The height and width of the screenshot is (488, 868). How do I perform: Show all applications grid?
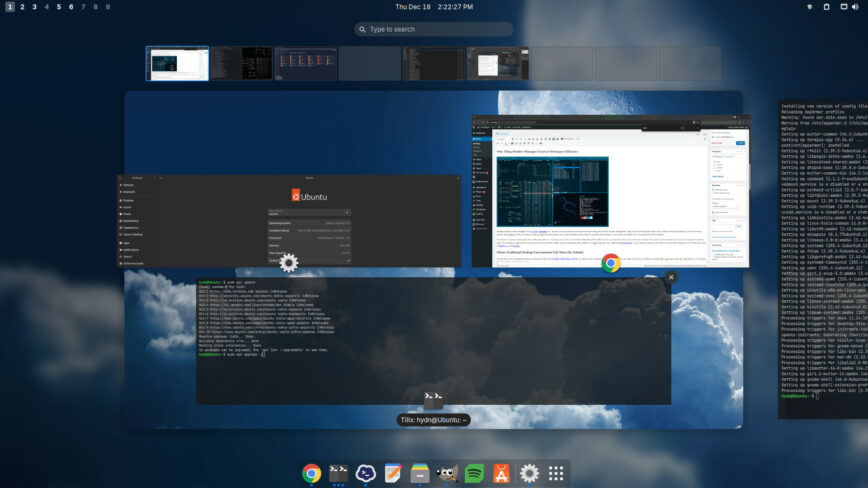[556, 473]
